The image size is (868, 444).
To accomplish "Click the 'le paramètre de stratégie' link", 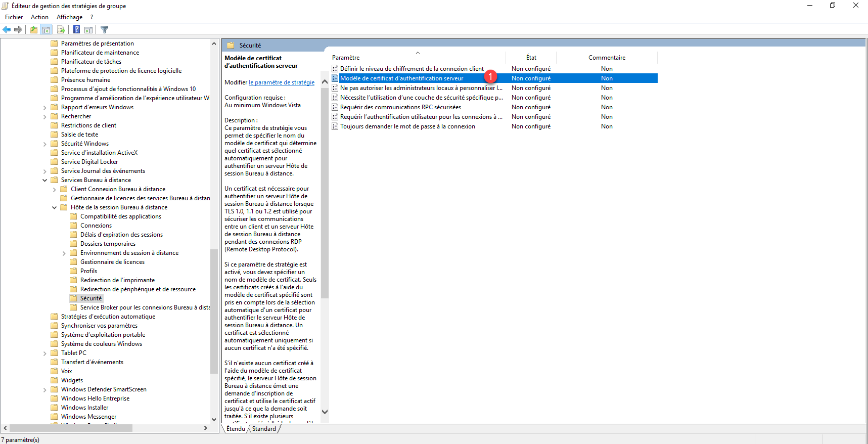I will point(281,82).
